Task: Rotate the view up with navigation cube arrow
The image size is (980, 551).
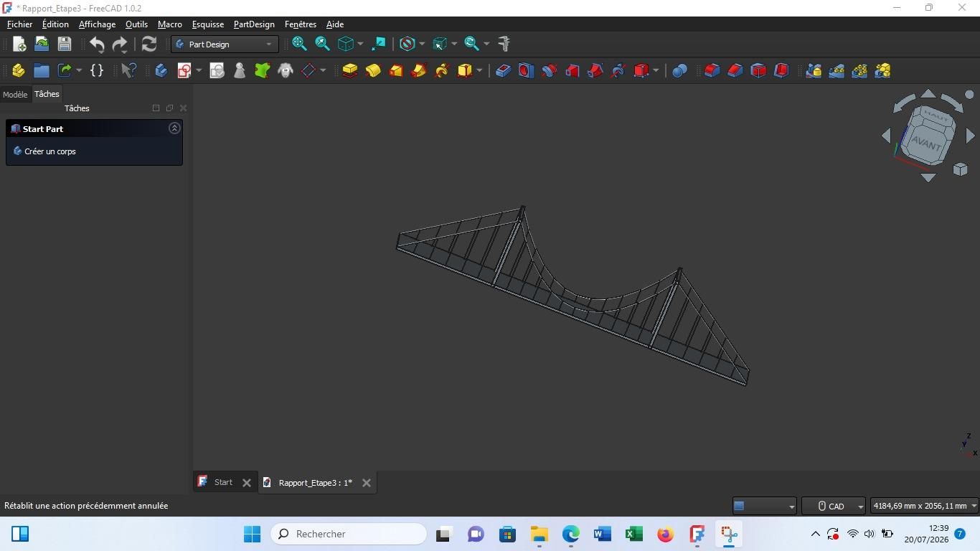Action: 928,94
